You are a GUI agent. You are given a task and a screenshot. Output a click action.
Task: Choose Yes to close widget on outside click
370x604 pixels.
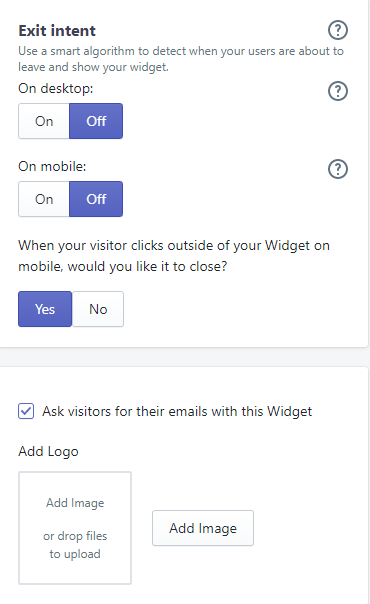(45, 309)
